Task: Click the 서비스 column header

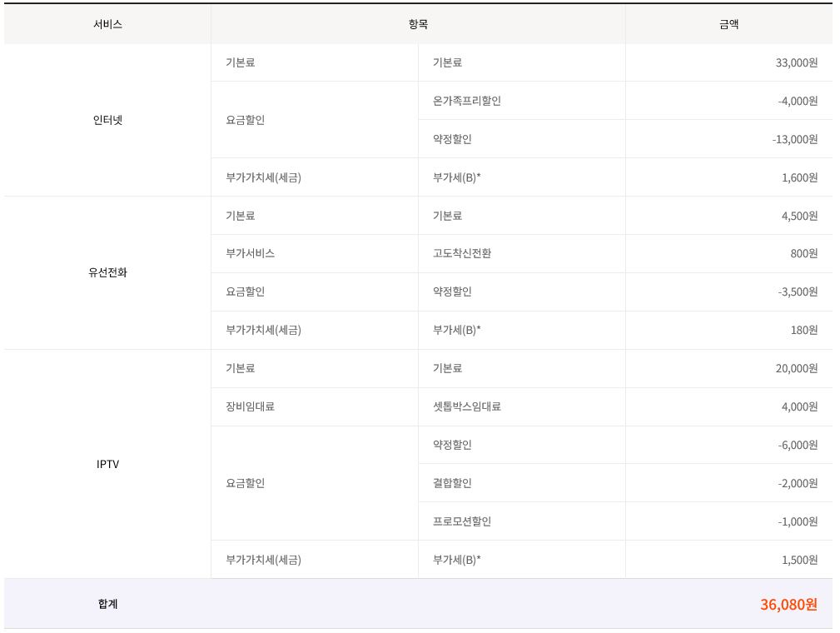Action: click(x=107, y=24)
